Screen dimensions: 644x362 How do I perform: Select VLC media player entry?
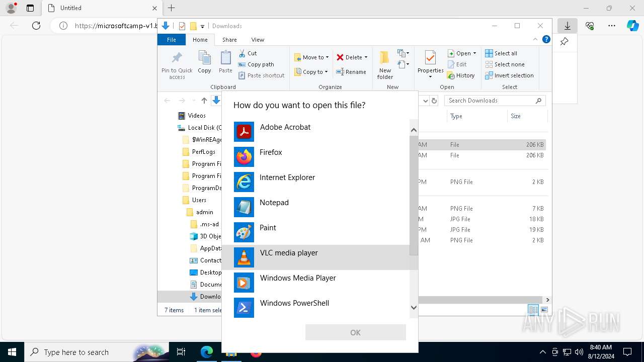315,257
